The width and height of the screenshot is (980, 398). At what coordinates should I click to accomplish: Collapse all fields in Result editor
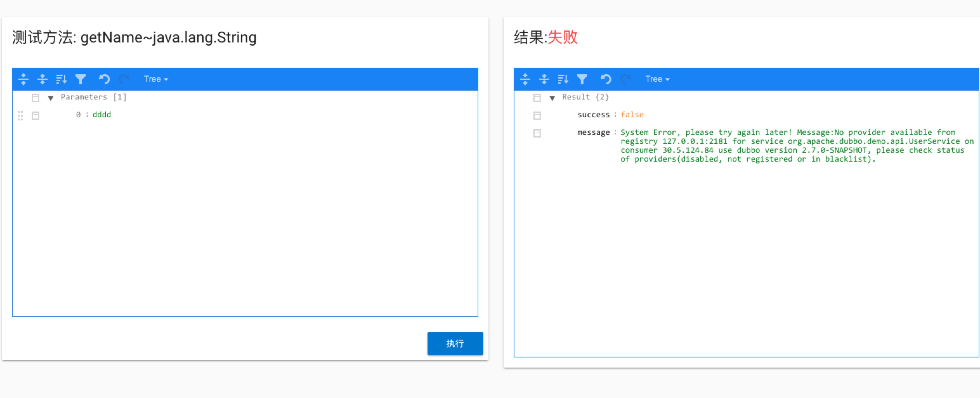[x=544, y=79]
